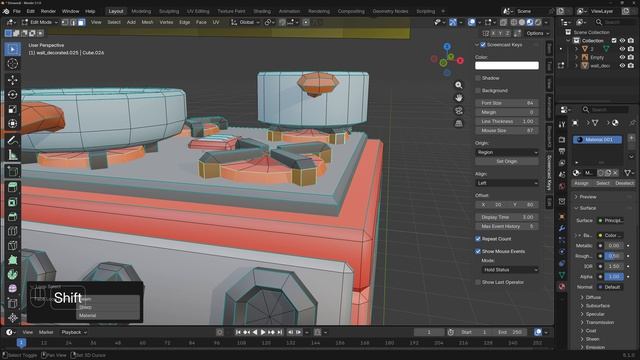Open the Origin Region dropdown
Image resolution: width=640 pixels, height=360 pixels.
[507, 152]
